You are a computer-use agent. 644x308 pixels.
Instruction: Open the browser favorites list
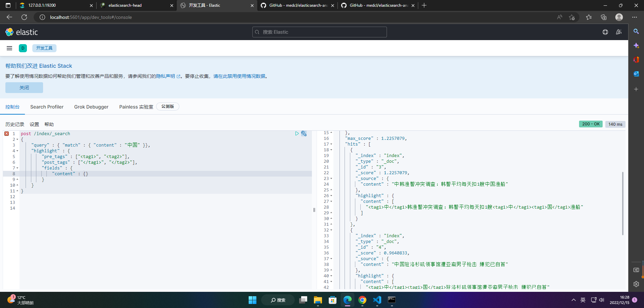[589, 17]
